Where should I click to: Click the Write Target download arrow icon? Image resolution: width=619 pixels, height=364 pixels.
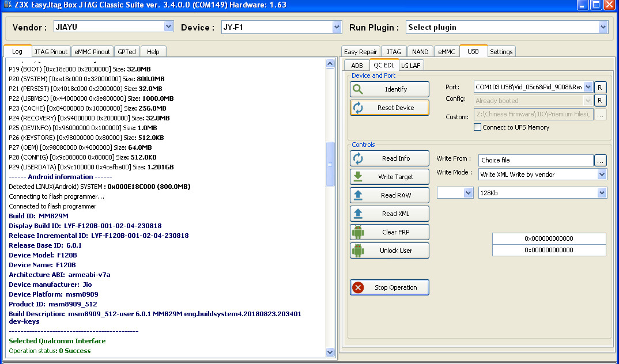pyautogui.click(x=358, y=177)
